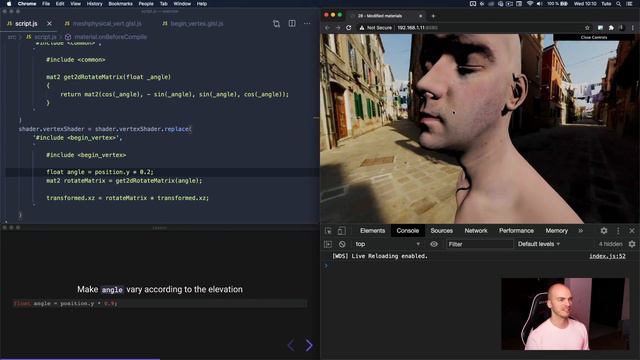The width and height of the screenshot is (640, 360).
Task: Go to the next slide arrow
Action: coord(309,345)
